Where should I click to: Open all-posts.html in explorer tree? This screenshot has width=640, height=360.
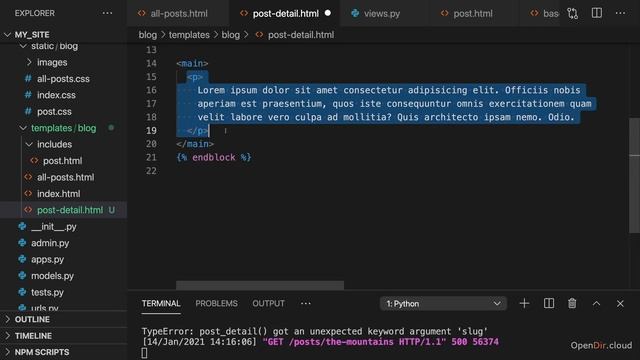point(66,177)
